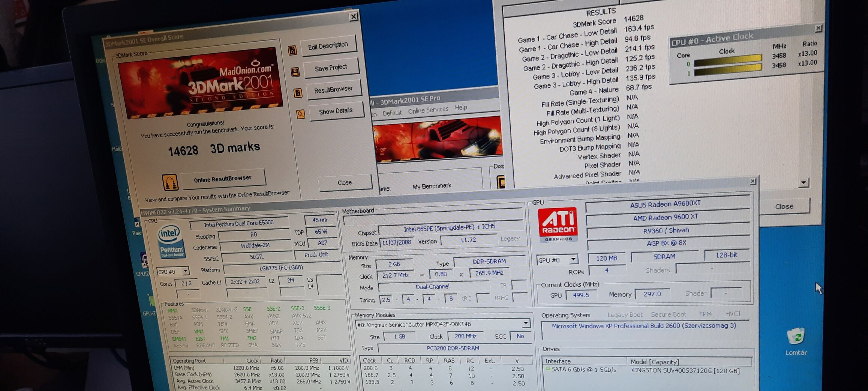Click the My Benchmark name field
The image size is (868, 391).
pyautogui.click(x=432, y=186)
